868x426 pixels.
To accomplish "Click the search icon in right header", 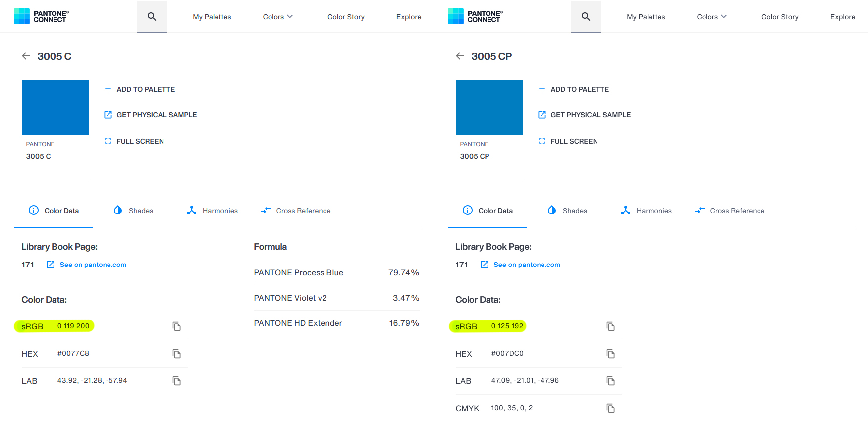I will click(x=586, y=17).
